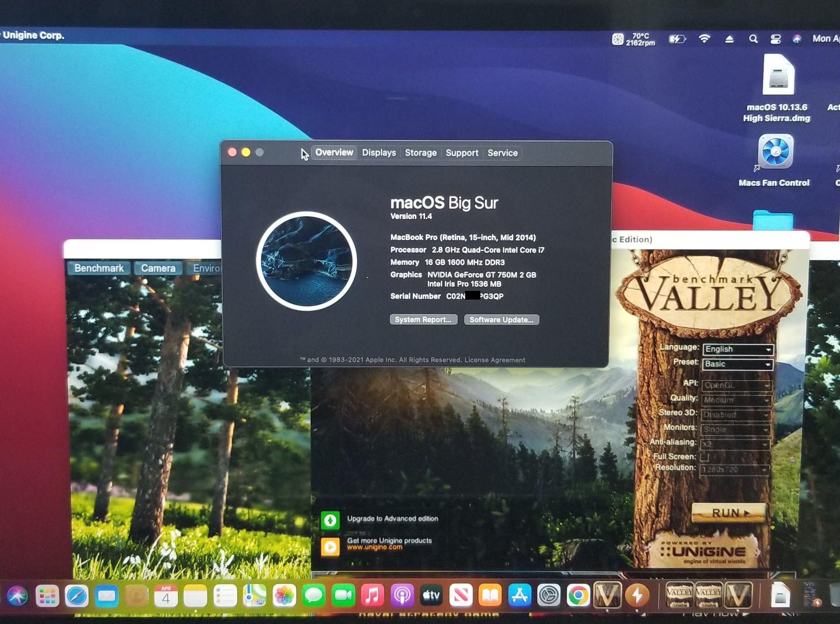The width and height of the screenshot is (840, 624).
Task: Open the Preset dropdown showing Basic
Action: tap(737, 365)
